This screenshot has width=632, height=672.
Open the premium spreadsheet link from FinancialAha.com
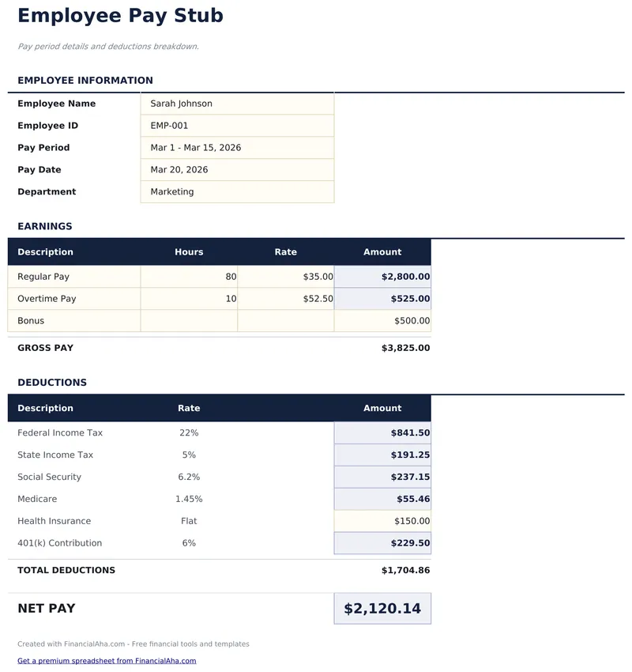click(x=107, y=661)
